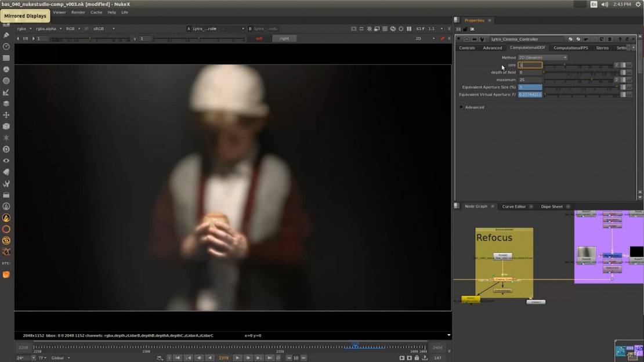Open the Curve Editor tab
The height and width of the screenshot is (362, 644).
point(513,207)
